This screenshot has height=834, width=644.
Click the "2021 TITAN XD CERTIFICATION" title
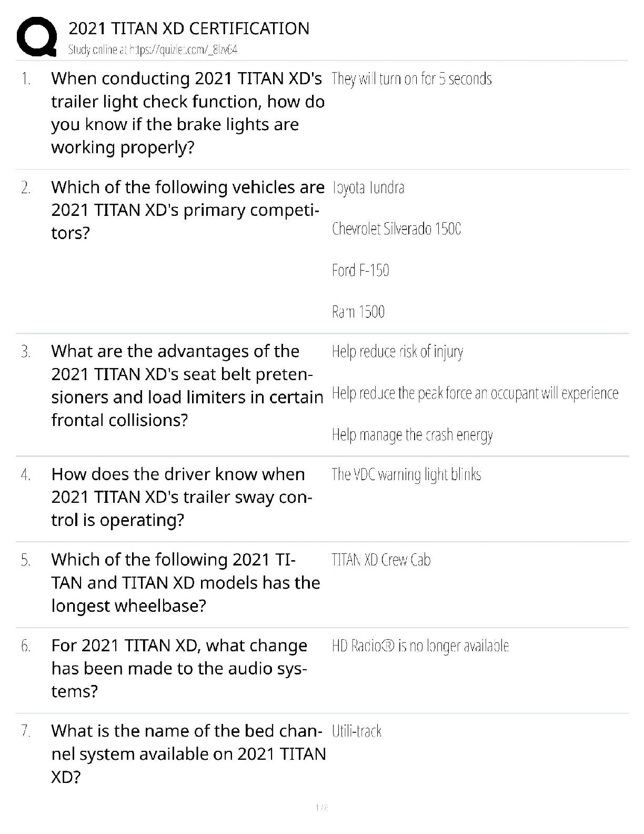coord(189,28)
